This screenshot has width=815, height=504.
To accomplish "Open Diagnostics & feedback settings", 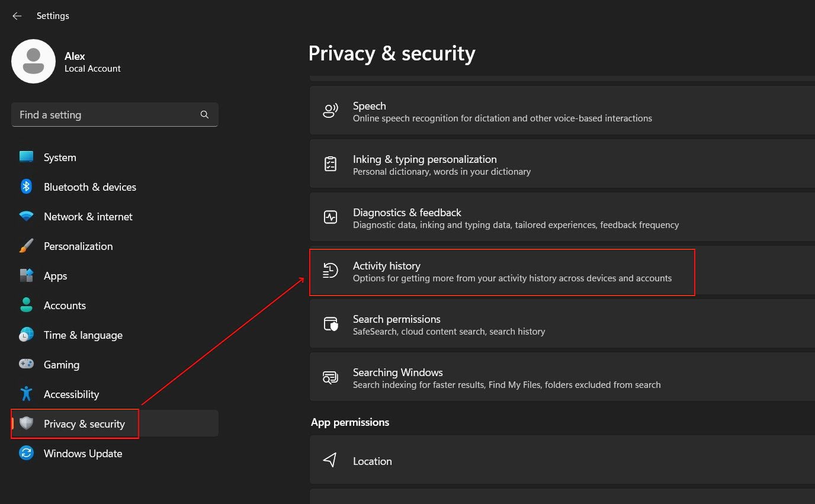I will (515, 218).
